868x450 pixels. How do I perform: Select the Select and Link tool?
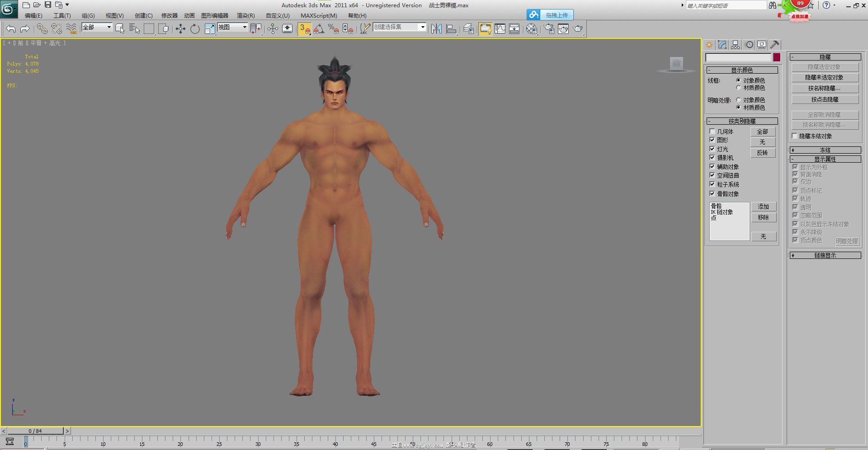42,29
